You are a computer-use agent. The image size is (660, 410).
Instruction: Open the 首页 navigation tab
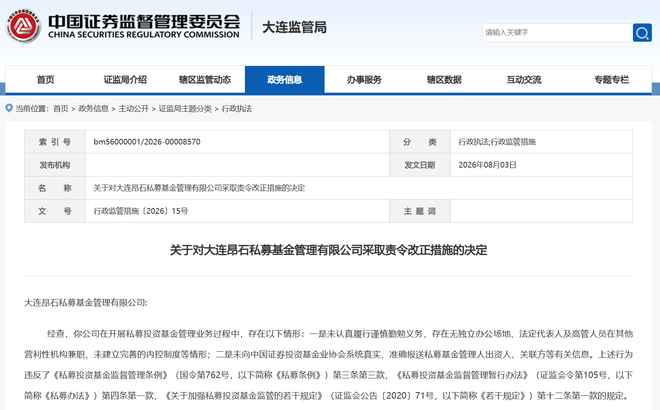[45, 80]
